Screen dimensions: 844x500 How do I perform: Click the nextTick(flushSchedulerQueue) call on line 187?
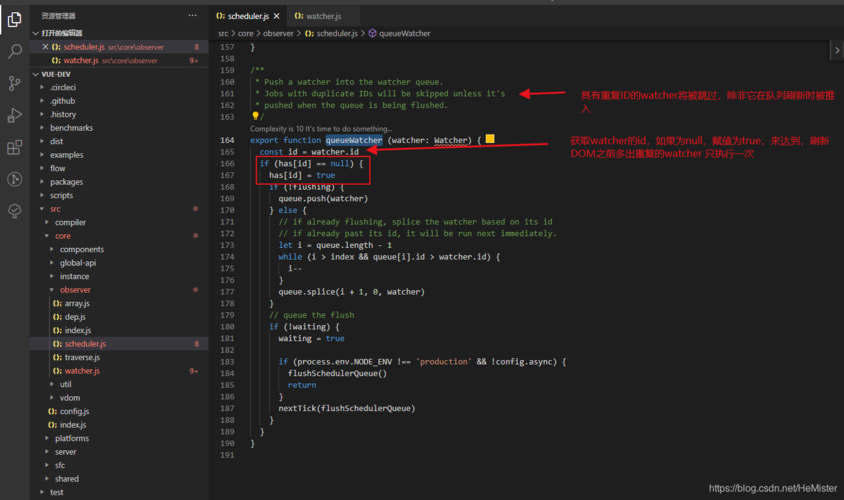click(347, 408)
